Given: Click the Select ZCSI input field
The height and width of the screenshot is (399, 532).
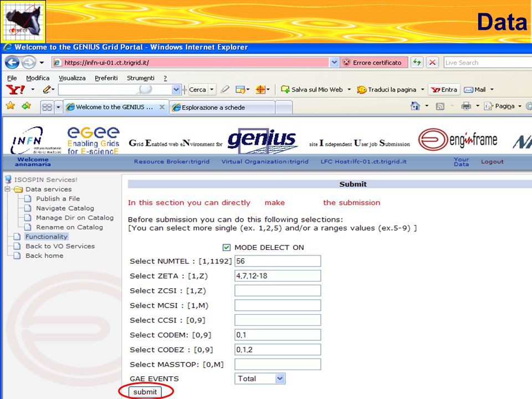Looking at the screenshot, I should 278,290.
